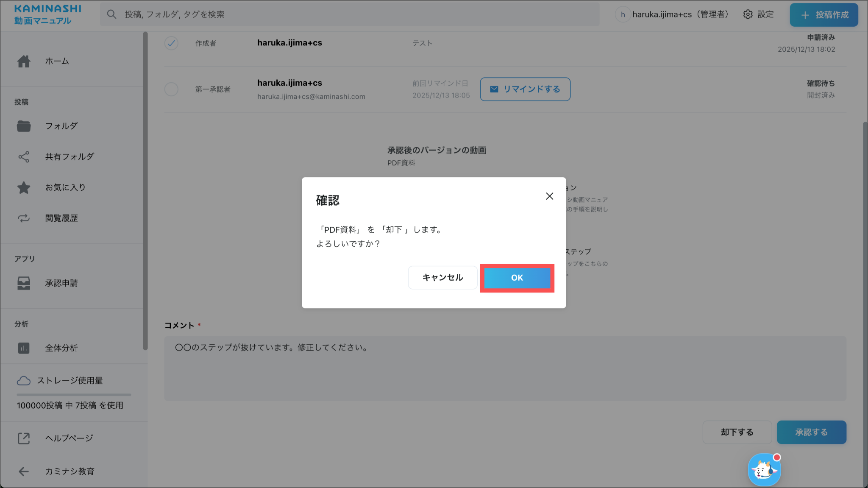
Task: Close the 確認 dialog with X icon
Action: tap(549, 196)
